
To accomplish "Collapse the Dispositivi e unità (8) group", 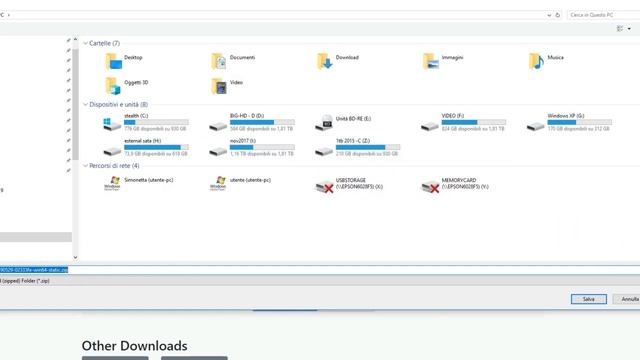I will [85, 104].
